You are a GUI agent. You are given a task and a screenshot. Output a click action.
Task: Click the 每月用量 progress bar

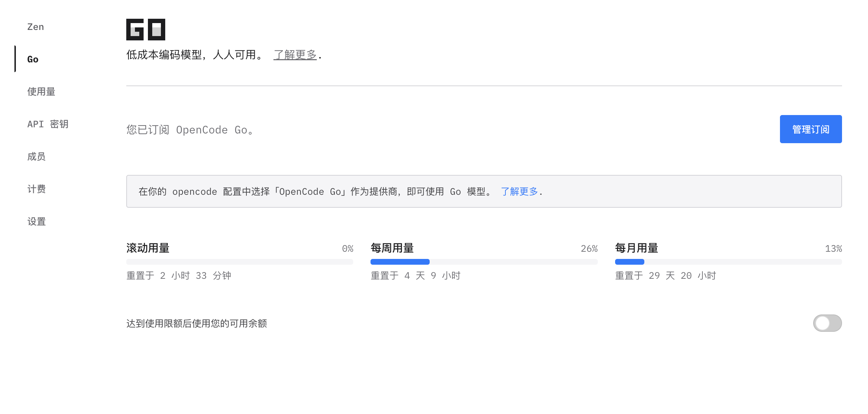click(728, 262)
